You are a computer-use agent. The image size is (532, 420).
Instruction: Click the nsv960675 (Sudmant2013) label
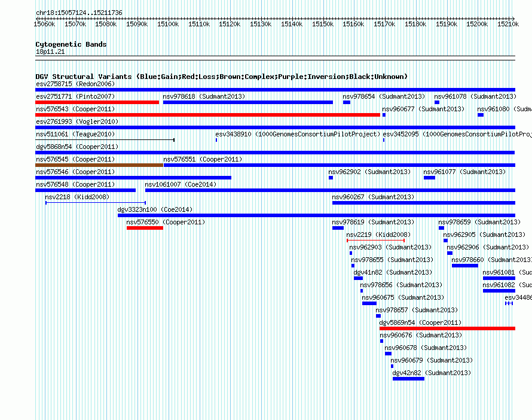pyautogui.click(x=403, y=297)
